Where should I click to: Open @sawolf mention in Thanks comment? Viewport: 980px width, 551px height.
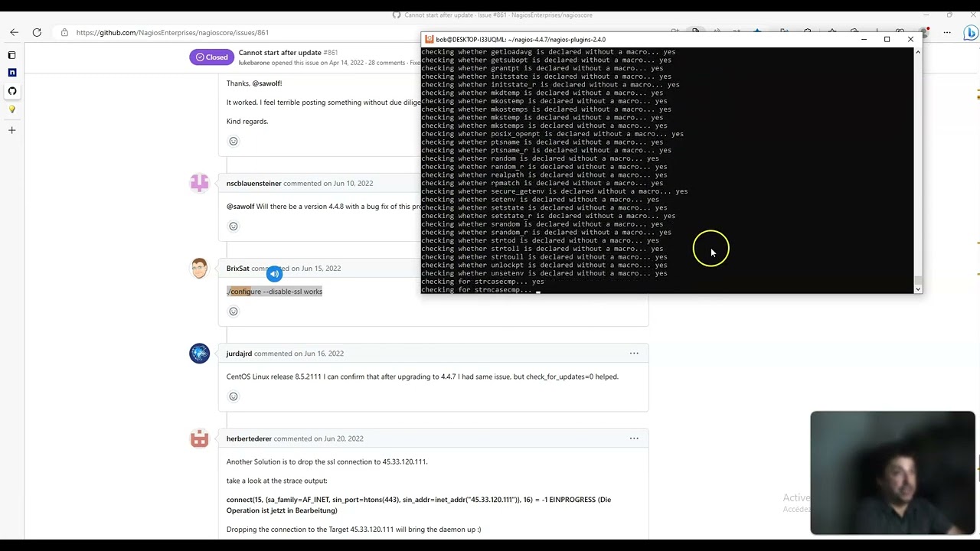click(x=267, y=83)
